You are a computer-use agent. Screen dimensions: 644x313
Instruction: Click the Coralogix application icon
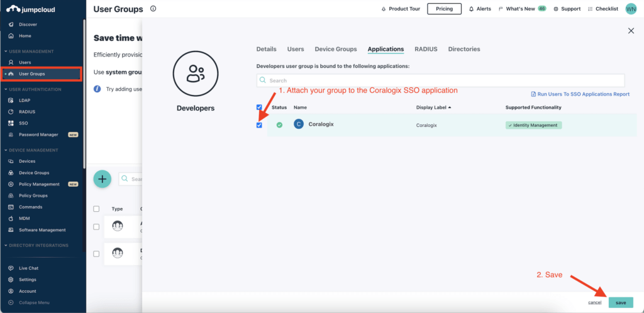[x=299, y=124]
